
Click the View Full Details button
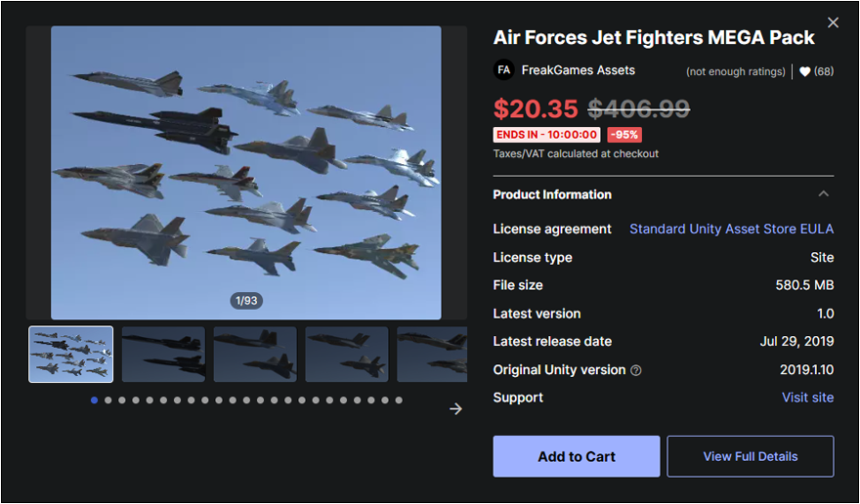point(750,456)
